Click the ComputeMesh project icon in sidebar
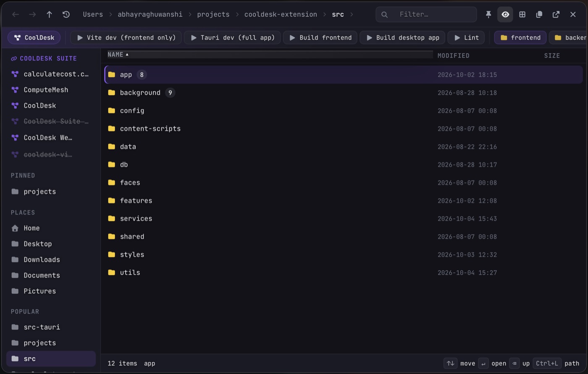The width and height of the screenshot is (588, 374). [15, 90]
